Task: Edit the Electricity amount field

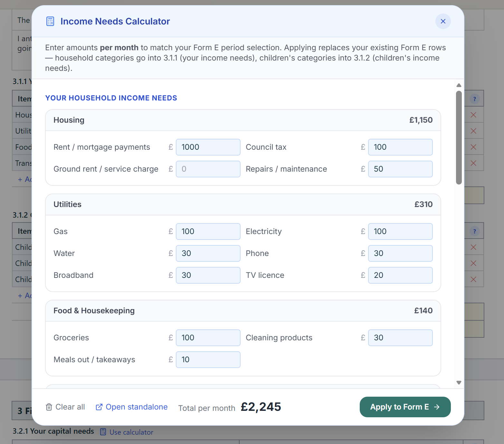Action: tap(400, 231)
